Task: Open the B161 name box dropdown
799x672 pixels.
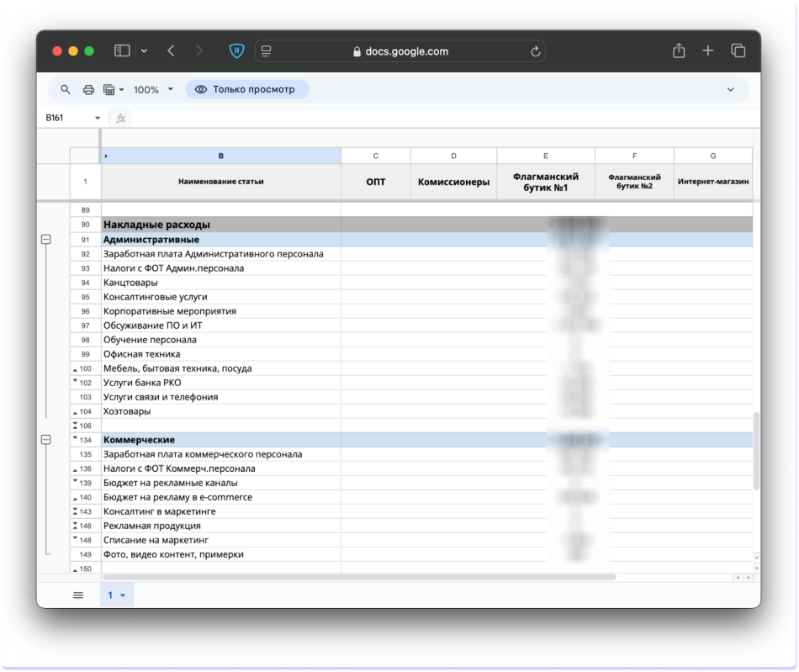Action: 98,119
